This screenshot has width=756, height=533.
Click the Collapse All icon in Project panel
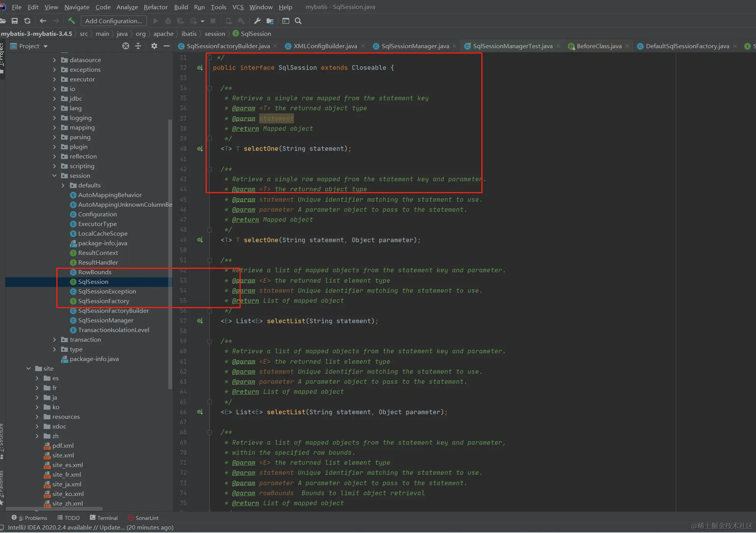(138, 46)
